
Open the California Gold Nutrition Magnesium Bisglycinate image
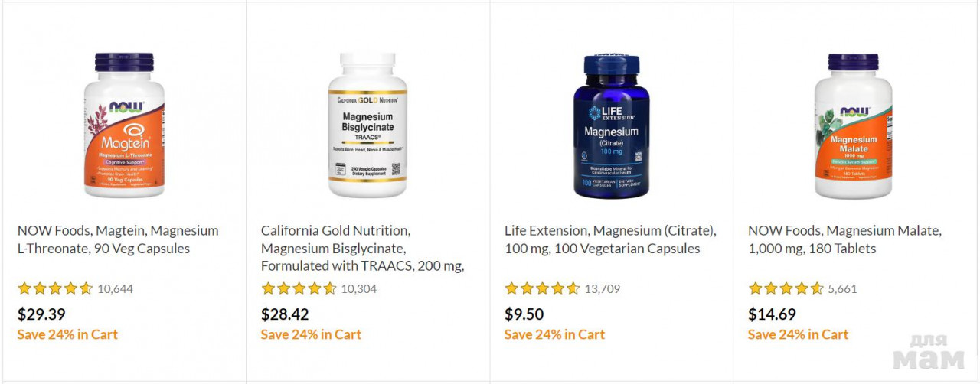[x=367, y=125]
